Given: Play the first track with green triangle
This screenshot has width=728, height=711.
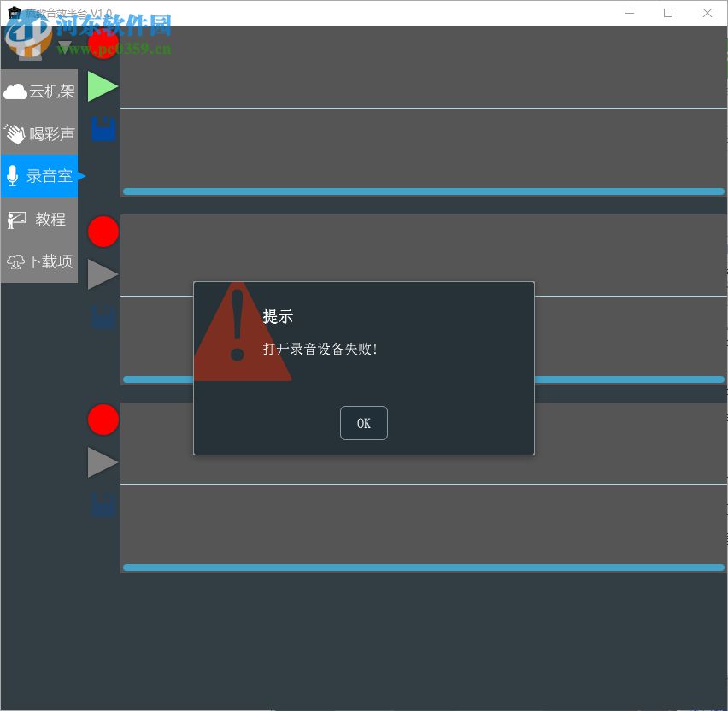Looking at the screenshot, I should coord(103,86).
